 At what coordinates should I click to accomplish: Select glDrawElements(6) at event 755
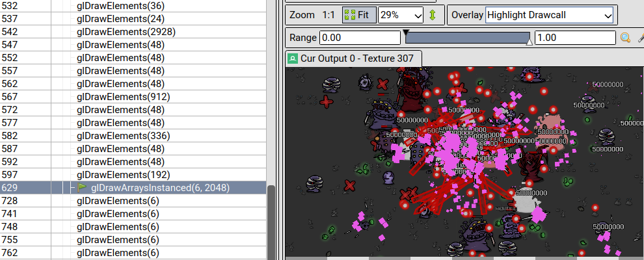(x=118, y=239)
